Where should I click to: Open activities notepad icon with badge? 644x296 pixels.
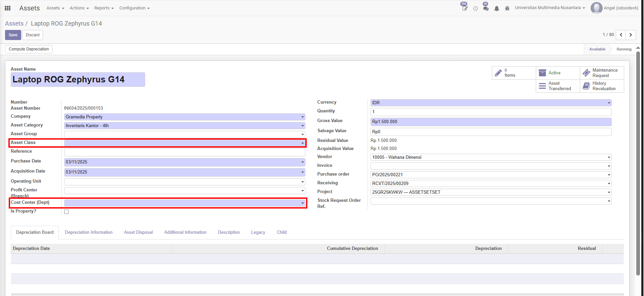(x=465, y=8)
